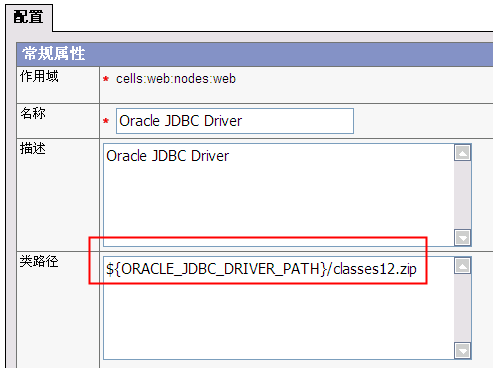Click the 名称 label

[x=33, y=113]
